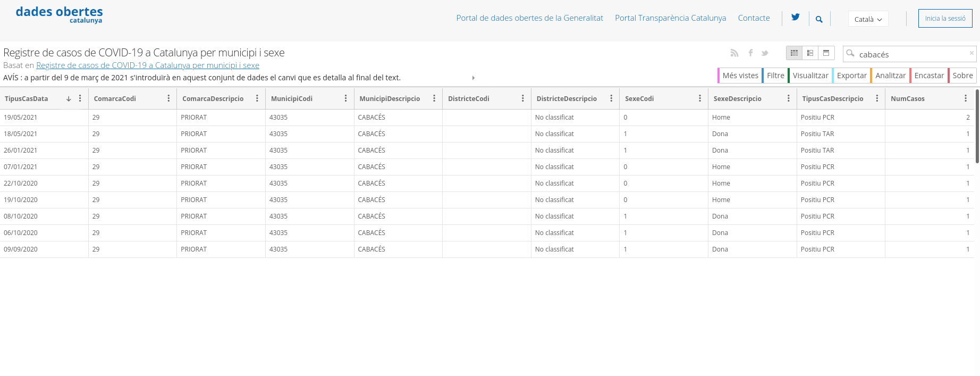980x376 pixels.
Task: Open the Filtre panel tab
Action: tap(775, 76)
